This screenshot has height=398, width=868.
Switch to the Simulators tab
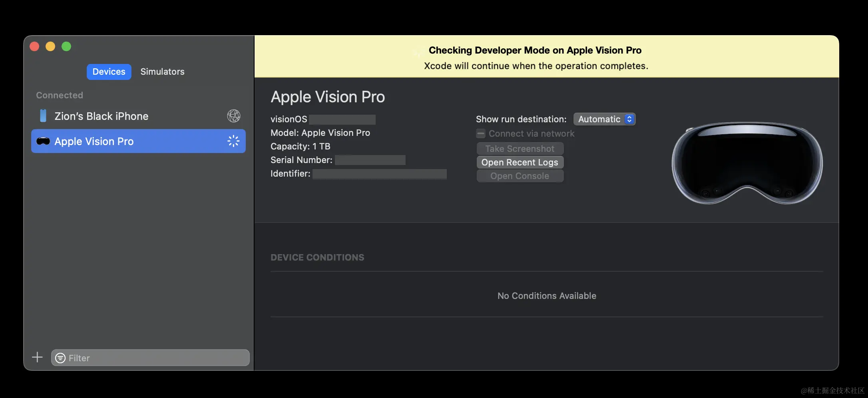[162, 72]
